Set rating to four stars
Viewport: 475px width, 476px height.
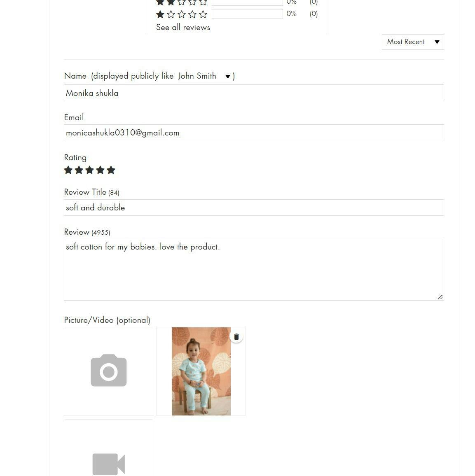point(100,170)
